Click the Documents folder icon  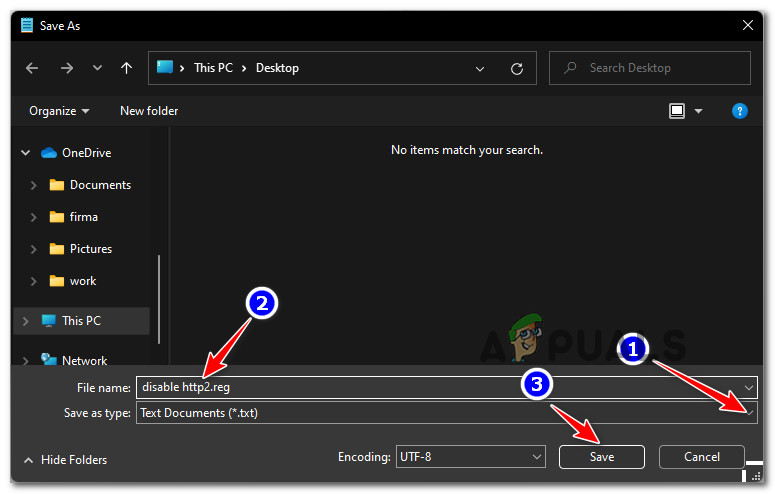click(x=57, y=185)
